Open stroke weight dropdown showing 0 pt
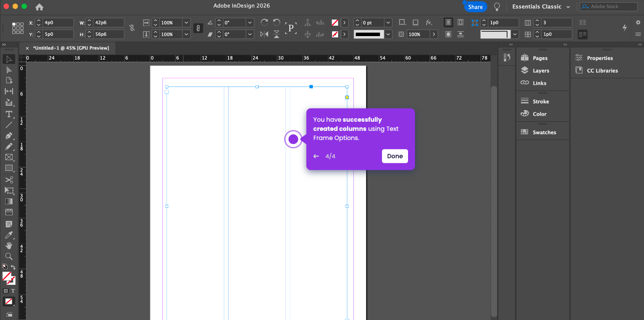This screenshot has height=320, width=644. [x=388, y=23]
